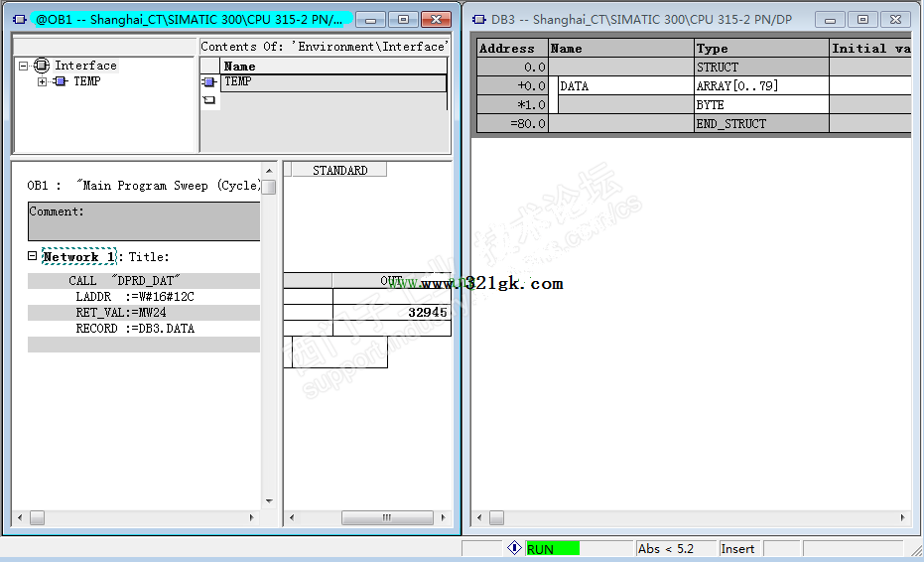Select the Network 1 label

coord(79,256)
